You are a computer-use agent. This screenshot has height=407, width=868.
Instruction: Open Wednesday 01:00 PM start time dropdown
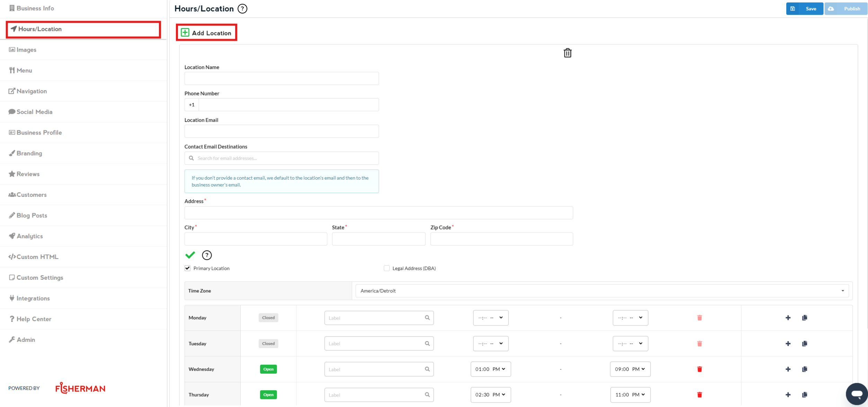click(490, 369)
